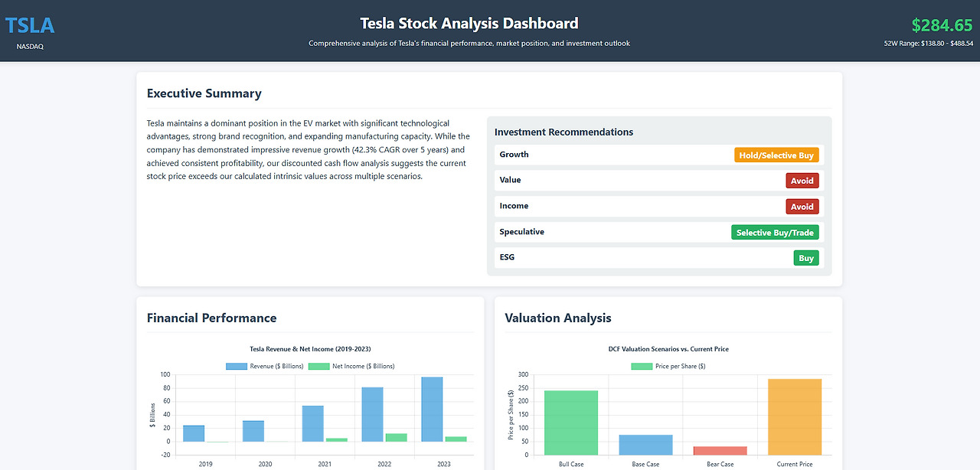This screenshot has height=470, width=980.
Task: Click the DCF Valuation Scenarios chart title
Action: tap(668, 349)
